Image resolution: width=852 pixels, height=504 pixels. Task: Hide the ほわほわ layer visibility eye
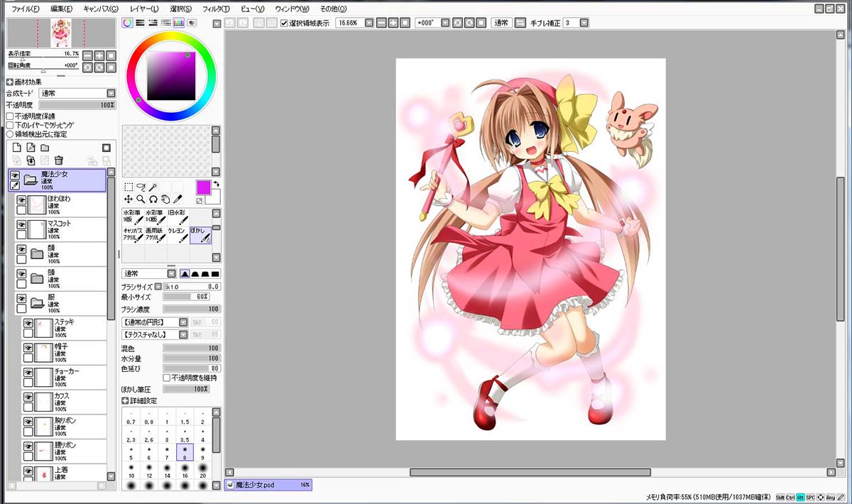[x=21, y=200]
